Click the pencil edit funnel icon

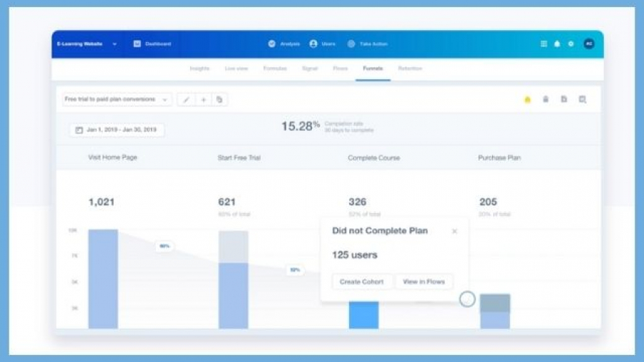click(186, 99)
